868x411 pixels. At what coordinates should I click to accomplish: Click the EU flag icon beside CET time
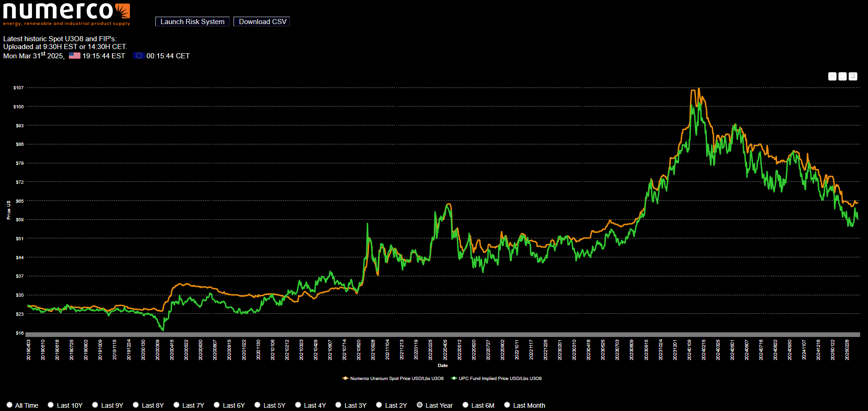point(139,56)
